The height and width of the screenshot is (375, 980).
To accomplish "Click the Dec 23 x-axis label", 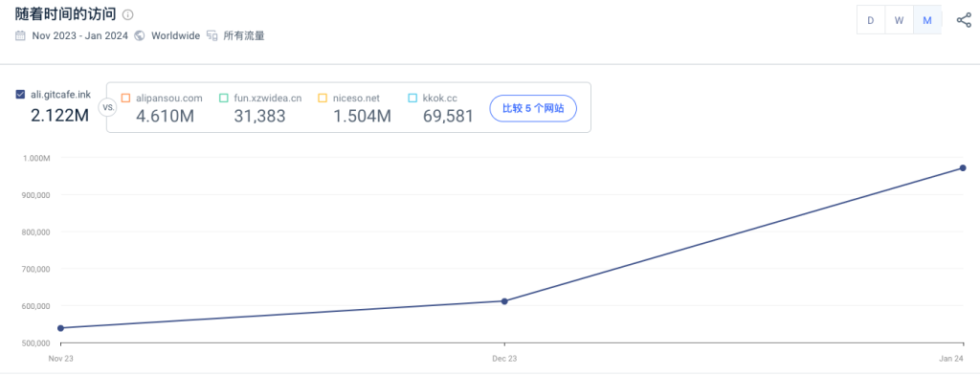I will point(504,359).
